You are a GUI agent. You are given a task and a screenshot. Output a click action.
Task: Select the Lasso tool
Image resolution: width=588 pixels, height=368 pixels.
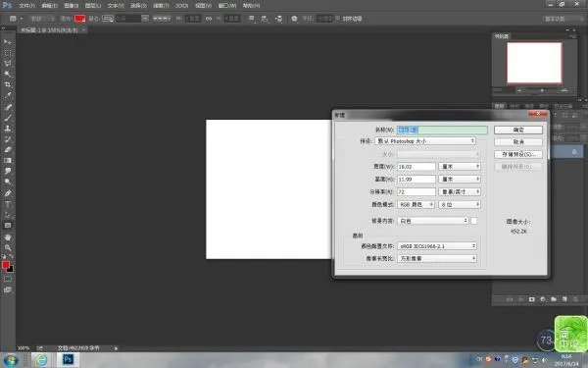pyautogui.click(x=8, y=64)
